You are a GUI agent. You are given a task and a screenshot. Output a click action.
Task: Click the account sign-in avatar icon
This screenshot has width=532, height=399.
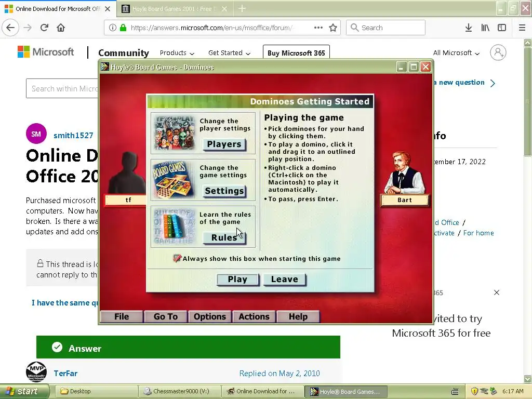(498, 52)
